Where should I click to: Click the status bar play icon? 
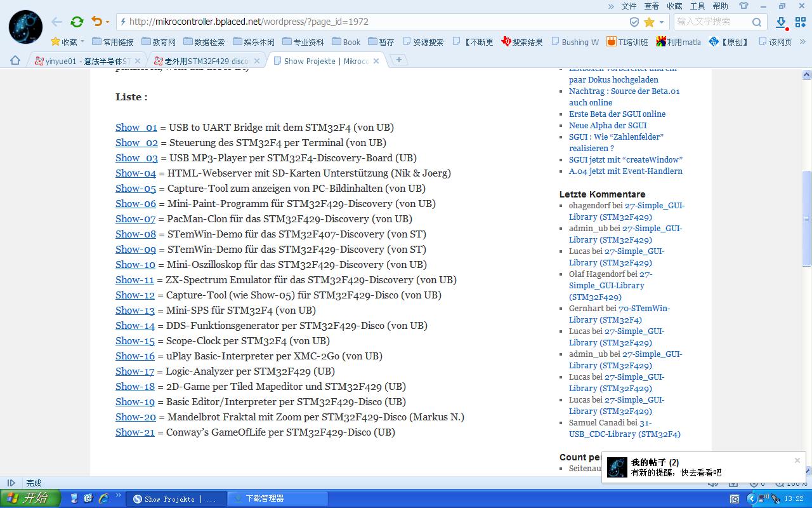click(x=11, y=483)
